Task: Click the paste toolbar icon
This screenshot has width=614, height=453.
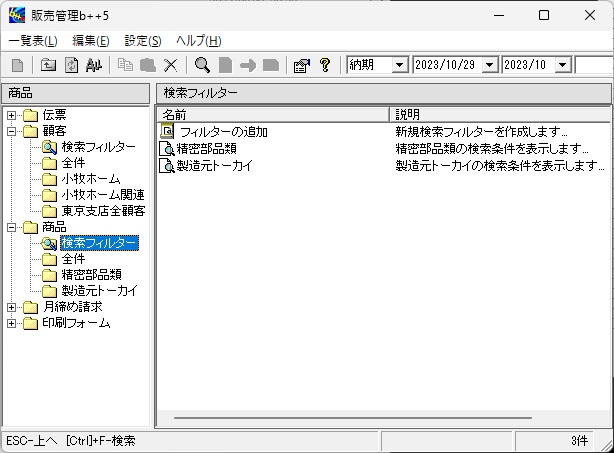Action: pyautogui.click(x=148, y=65)
